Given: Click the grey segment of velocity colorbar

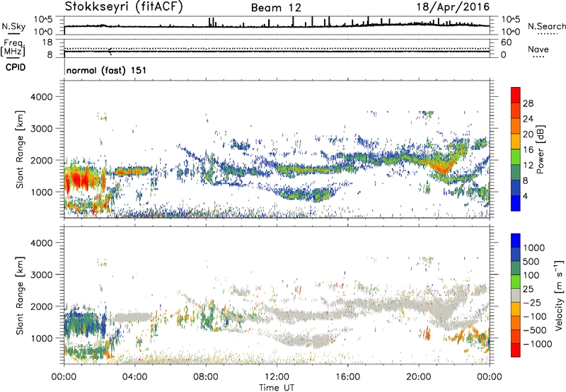Looking at the screenshot, I should [x=516, y=295].
